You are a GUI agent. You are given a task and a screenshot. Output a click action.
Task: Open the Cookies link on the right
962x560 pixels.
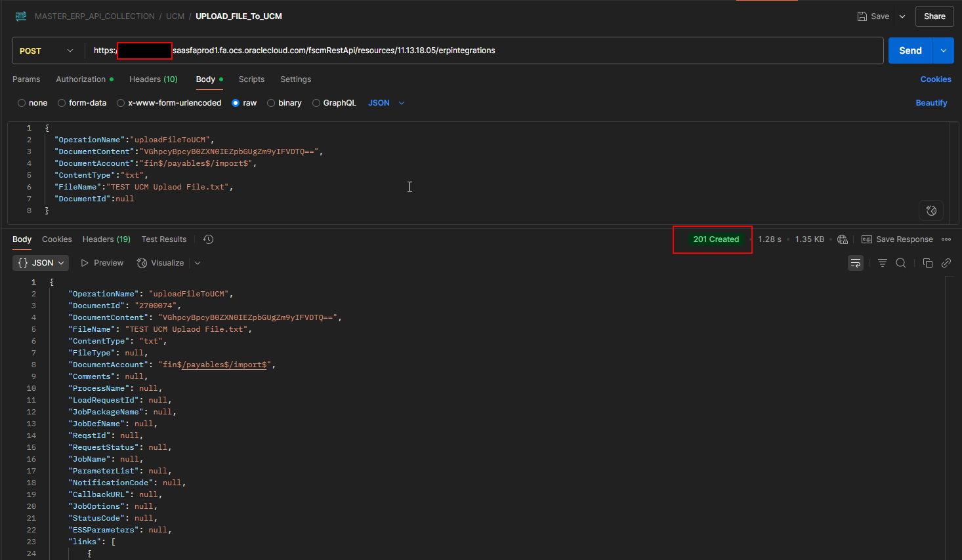pyautogui.click(x=936, y=79)
